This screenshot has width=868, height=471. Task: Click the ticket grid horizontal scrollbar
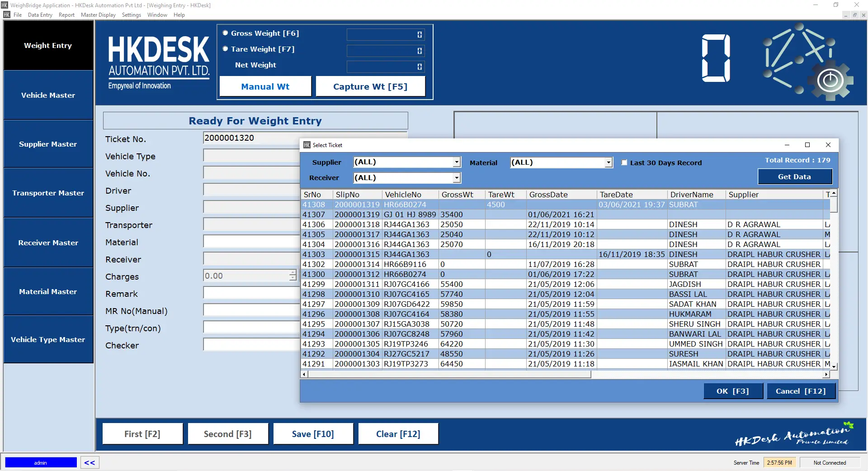449,374
